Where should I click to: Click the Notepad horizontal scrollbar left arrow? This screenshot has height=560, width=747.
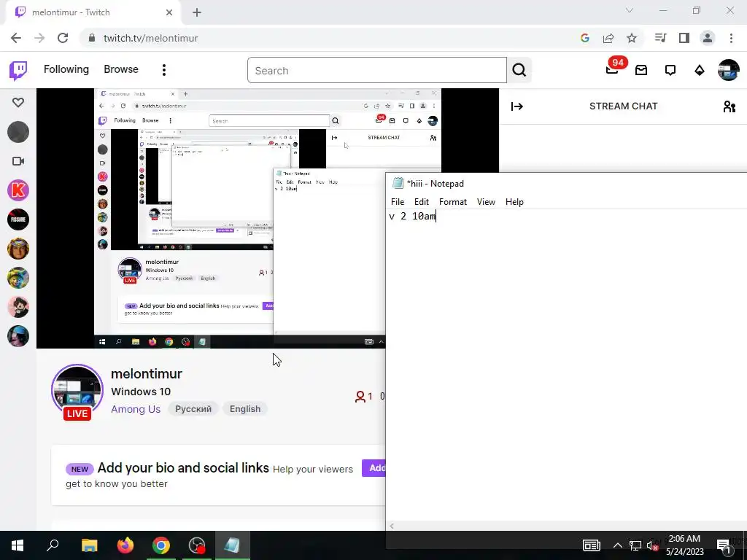[x=392, y=526]
